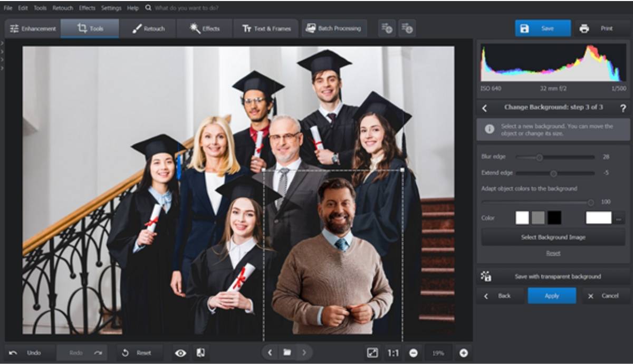Click the Extend edge value -5
The image size is (633, 364).
click(x=607, y=173)
